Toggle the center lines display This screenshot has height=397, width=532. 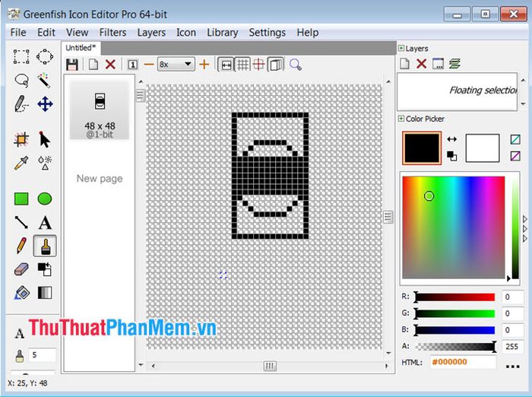(259, 65)
